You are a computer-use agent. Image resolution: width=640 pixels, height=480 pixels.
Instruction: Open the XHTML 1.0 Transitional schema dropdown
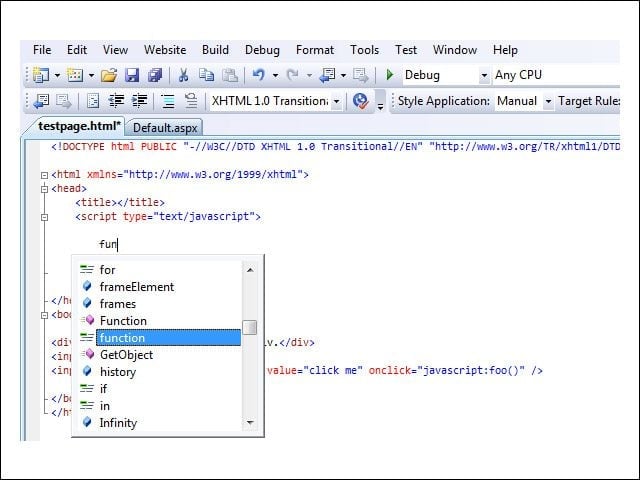pos(336,101)
